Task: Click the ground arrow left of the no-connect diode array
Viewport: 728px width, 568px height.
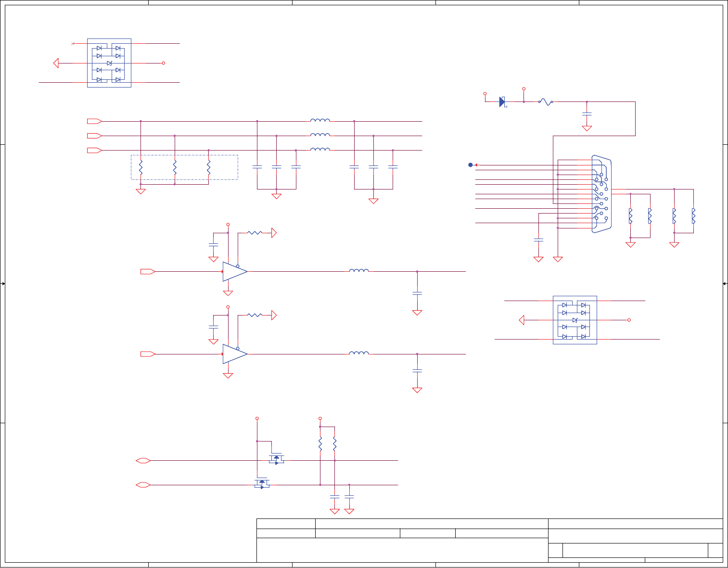Action: (x=56, y=63)
